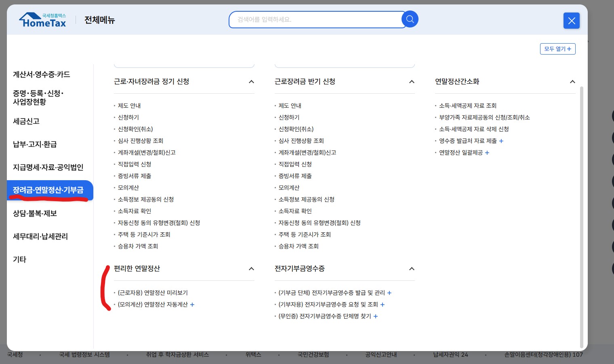Open (근로자용) 연말정산 미리보기 link

153,293
